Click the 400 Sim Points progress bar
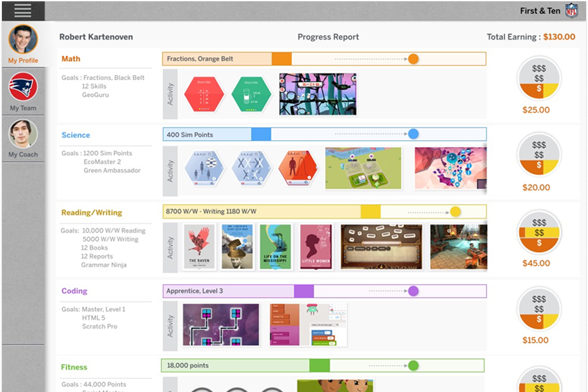588x392 pixels. pos(325,134)
